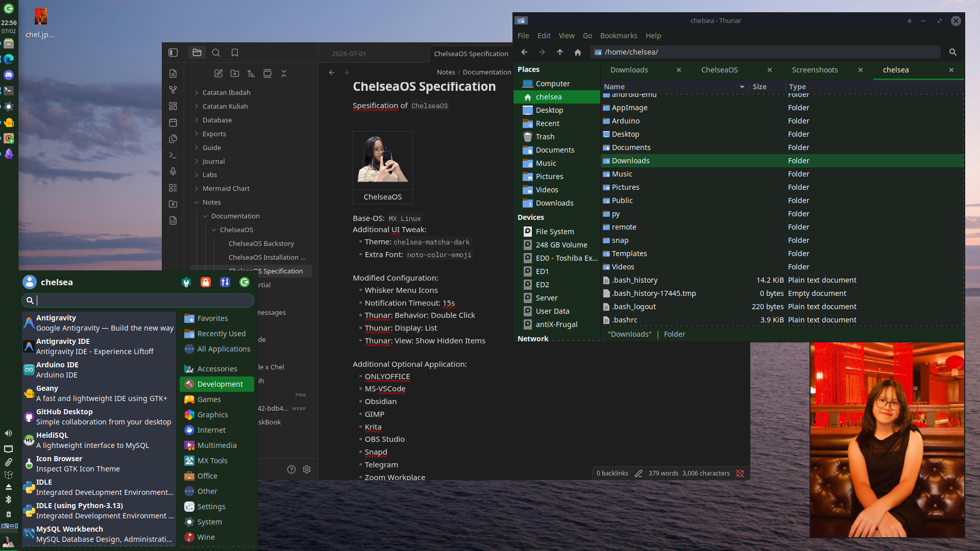Click the switch user icon in Whisker menu

click(225, 282)
